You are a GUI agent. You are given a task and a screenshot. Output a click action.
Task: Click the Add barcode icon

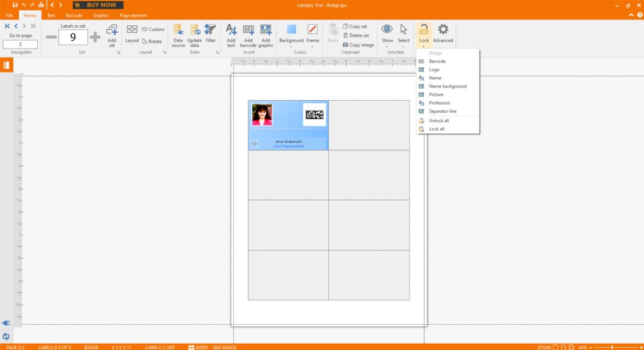[248, 30]
